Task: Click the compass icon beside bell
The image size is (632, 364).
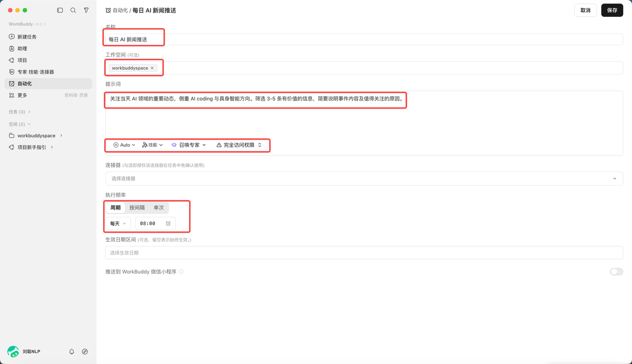Action: click(x=85, y=352)
